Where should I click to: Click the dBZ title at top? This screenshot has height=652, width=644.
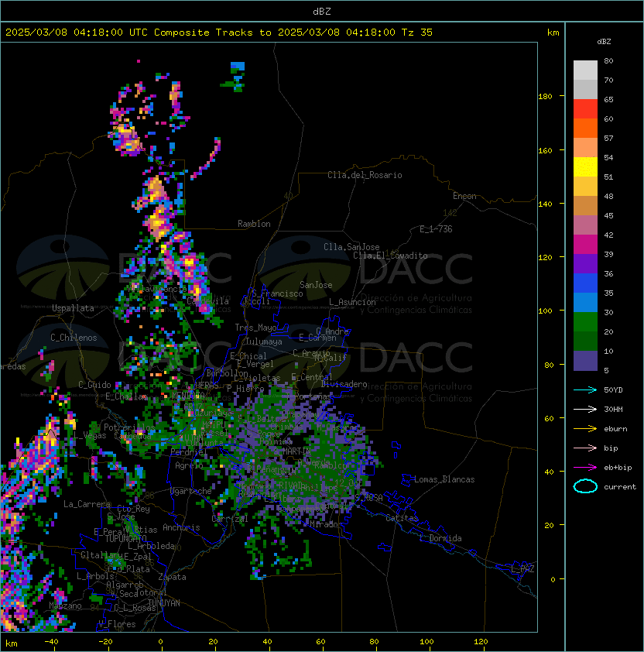coord(322,12)
